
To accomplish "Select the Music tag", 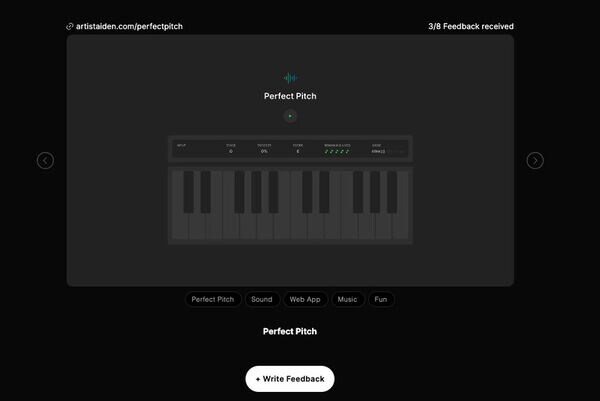I will click(347, 299).
